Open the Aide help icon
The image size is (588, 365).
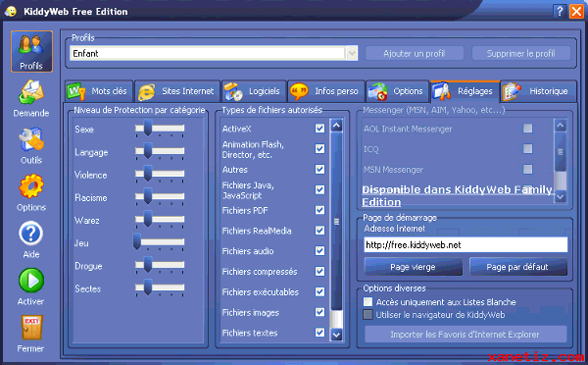click(31, 234)
